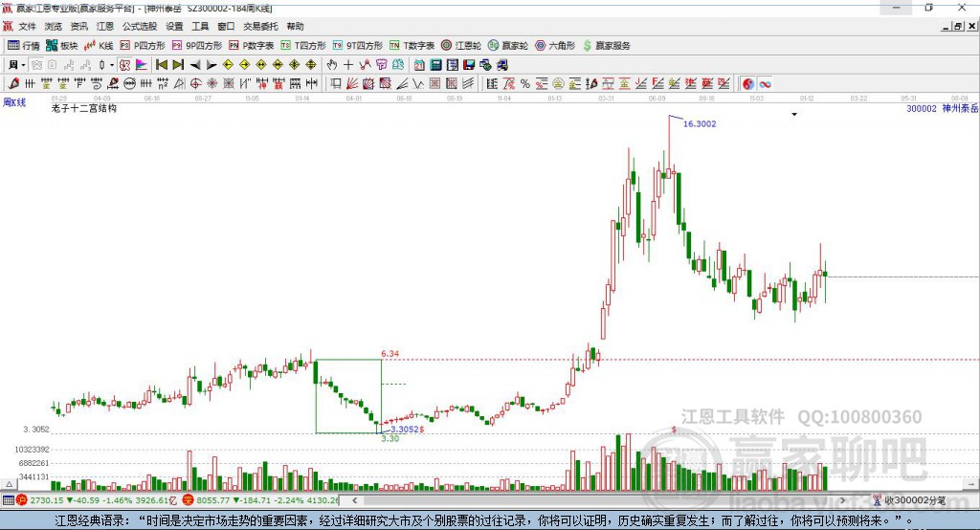Open the 江恩 menu

tap(105, 26)
